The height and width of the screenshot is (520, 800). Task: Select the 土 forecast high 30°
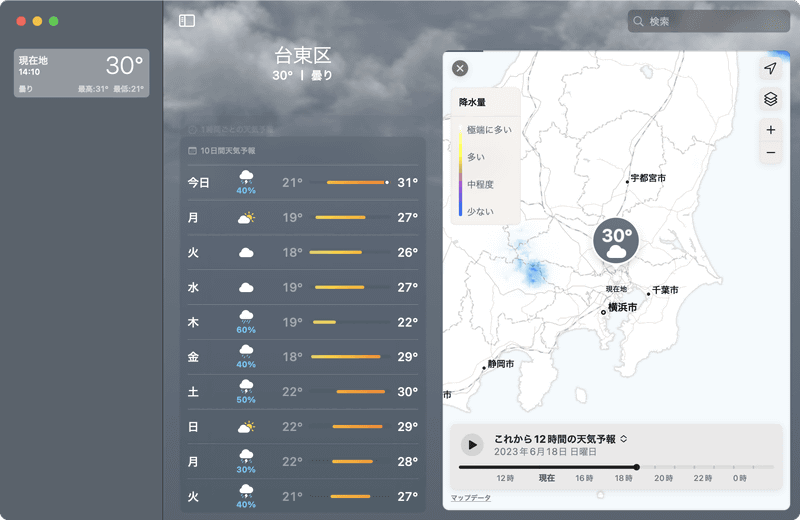click(408, 391)
